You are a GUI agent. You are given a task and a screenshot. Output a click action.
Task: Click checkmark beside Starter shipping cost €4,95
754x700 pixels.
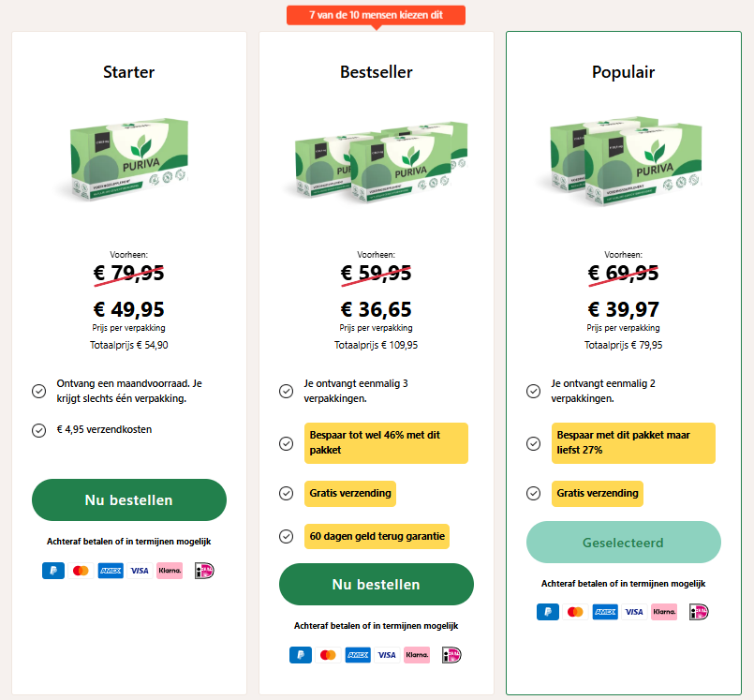[38, 430]
